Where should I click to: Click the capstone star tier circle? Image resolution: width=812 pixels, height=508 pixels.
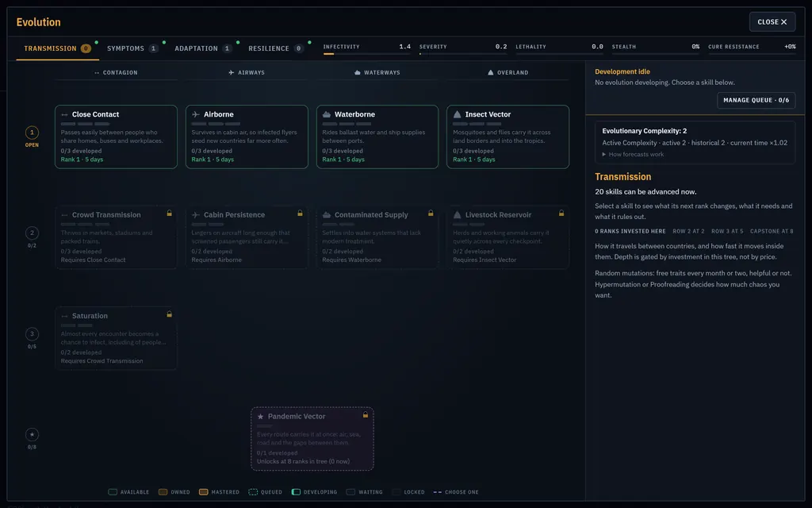point(32,434)
